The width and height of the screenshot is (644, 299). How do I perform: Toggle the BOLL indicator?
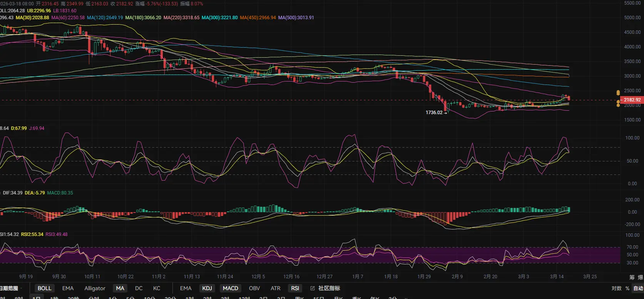point(44,288)
